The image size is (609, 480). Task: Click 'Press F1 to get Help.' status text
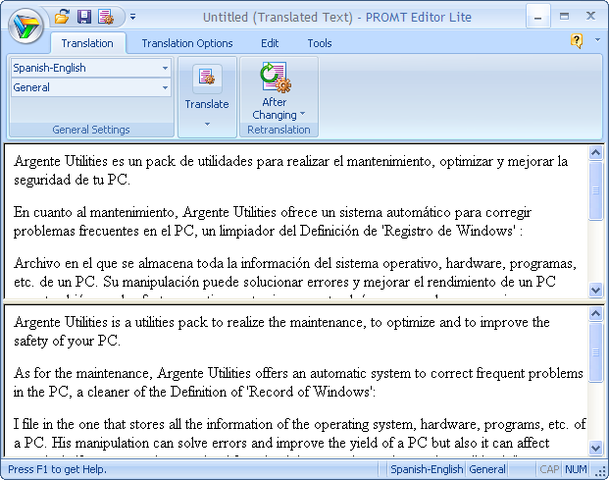pos(57,469)
